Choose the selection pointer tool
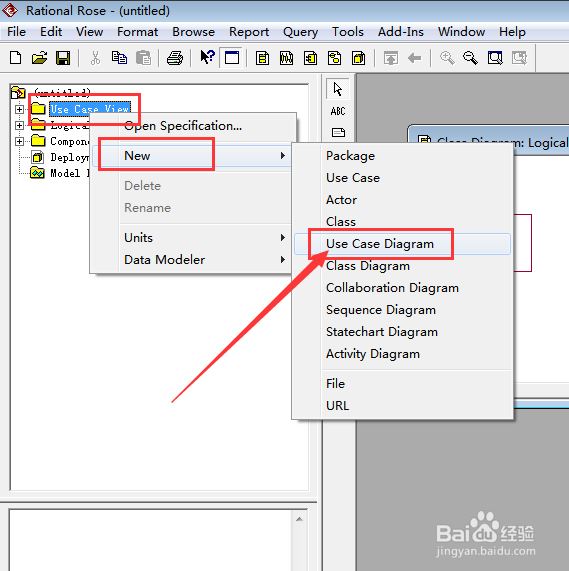This screenshot has height=571, width=569. pos(338,89)
